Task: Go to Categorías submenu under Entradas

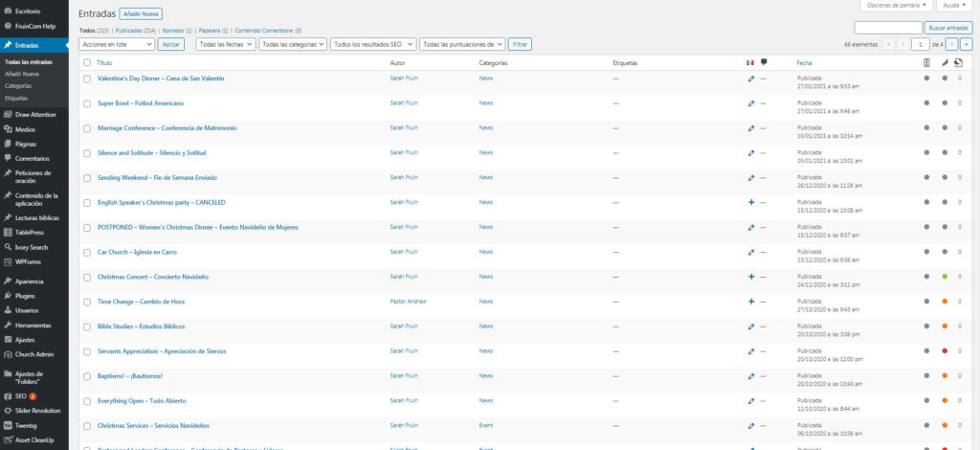Action: coord(18,85)
